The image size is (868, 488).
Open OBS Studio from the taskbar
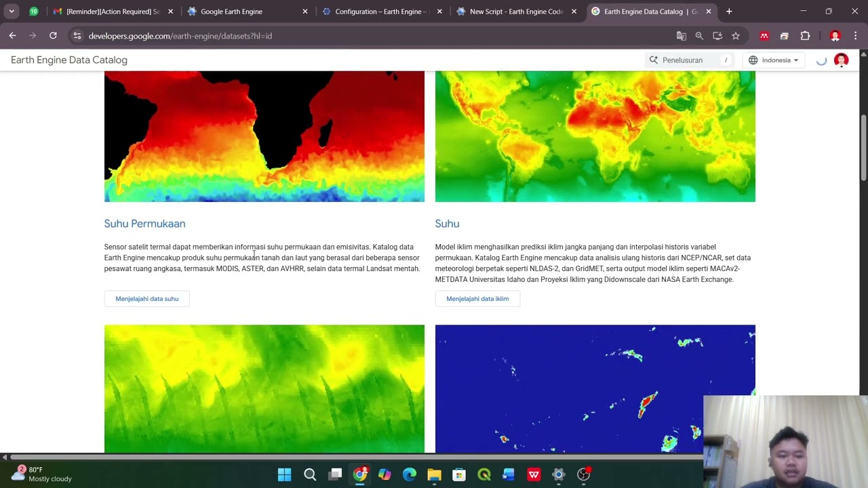(x=584, y=474)
